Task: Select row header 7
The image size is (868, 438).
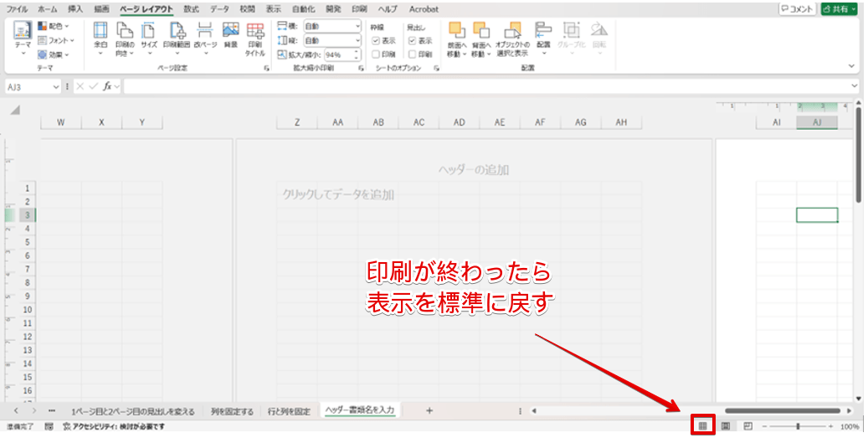Action: pos(27,269)
